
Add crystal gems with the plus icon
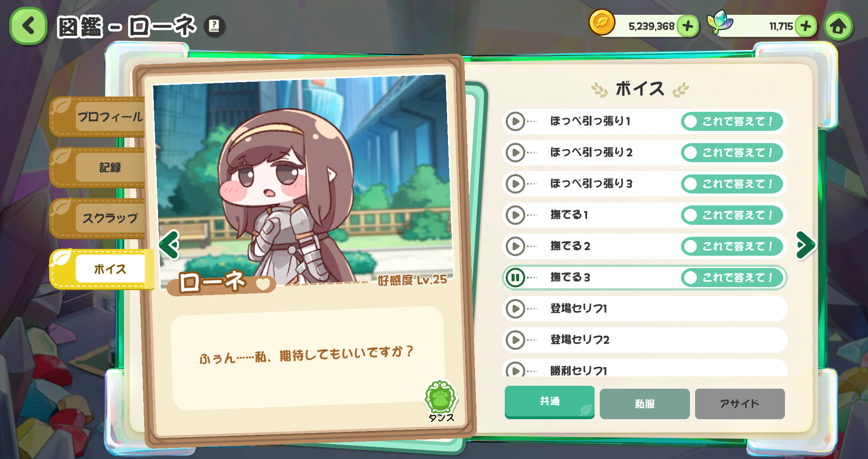[x=805, y=26]
